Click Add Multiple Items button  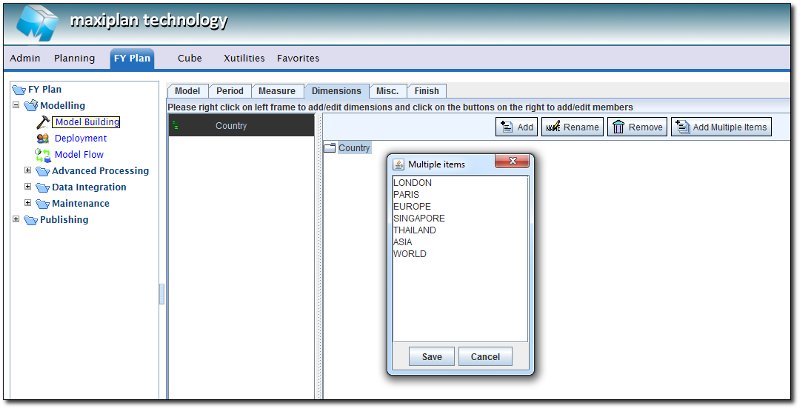tap(720, 127)
